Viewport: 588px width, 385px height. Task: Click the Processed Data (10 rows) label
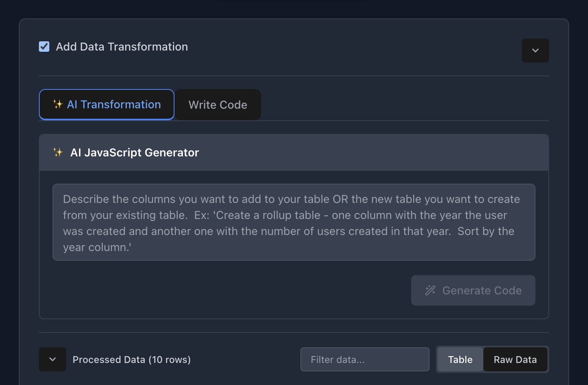[x=132, y=360]
